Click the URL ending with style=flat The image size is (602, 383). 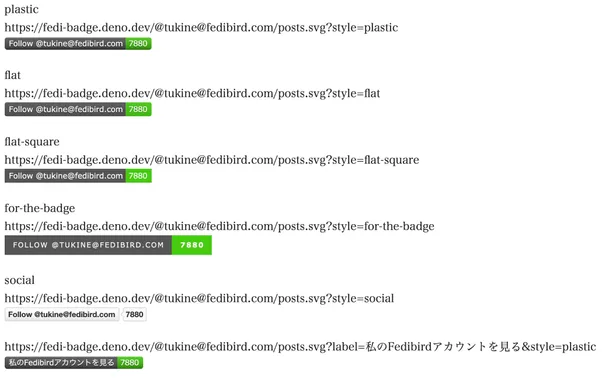point(192,94)
